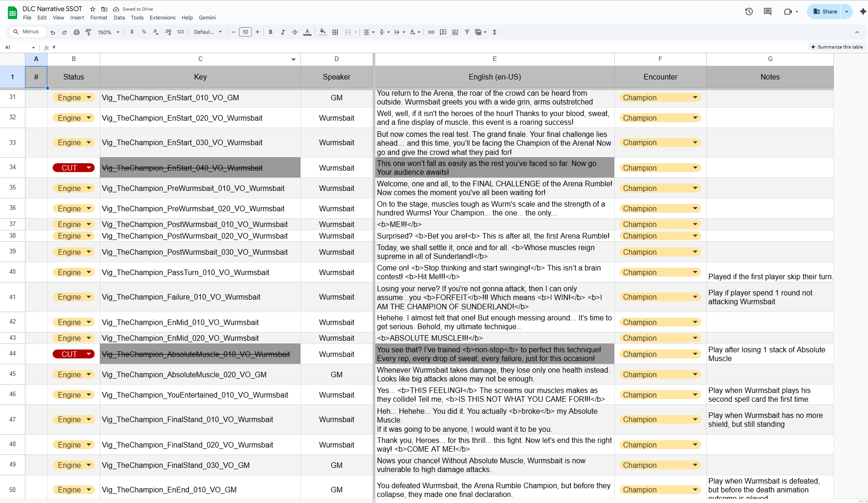Click the Print icon
Viewport: 868px width, 503px height.
click(x=76, y=32)
